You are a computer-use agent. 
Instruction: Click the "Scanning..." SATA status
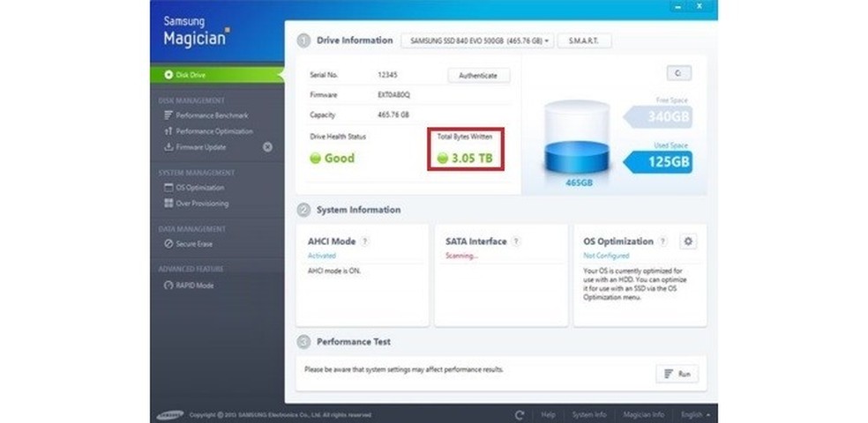(x=461, y=256)
